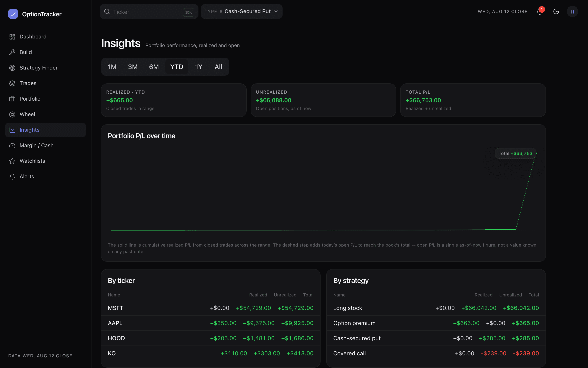The width and height of the screenshot is (588, 368).
Task: Click WED, AUG 12 CLOSE in header
Action: 502,12
